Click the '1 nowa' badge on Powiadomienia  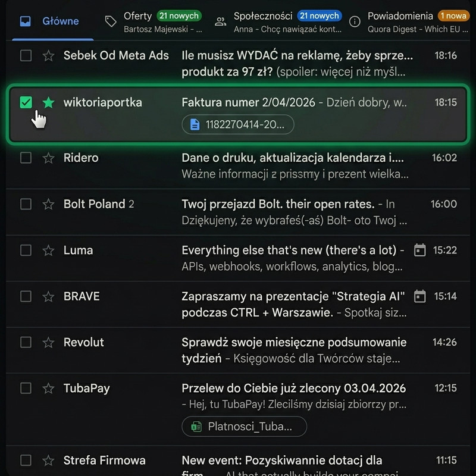454,16
